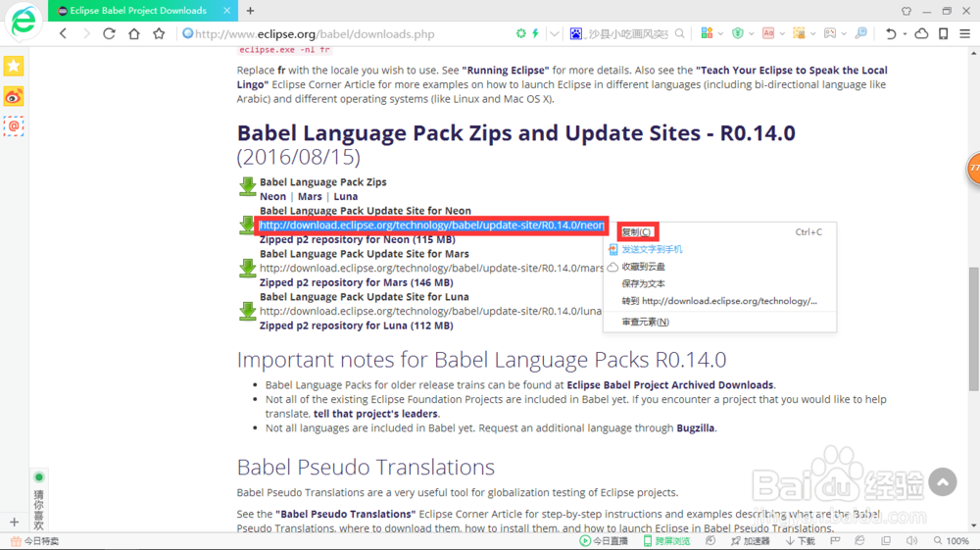
Task: Close the Eclipse Babel Project Downloads tab
Action: [227, 11]
